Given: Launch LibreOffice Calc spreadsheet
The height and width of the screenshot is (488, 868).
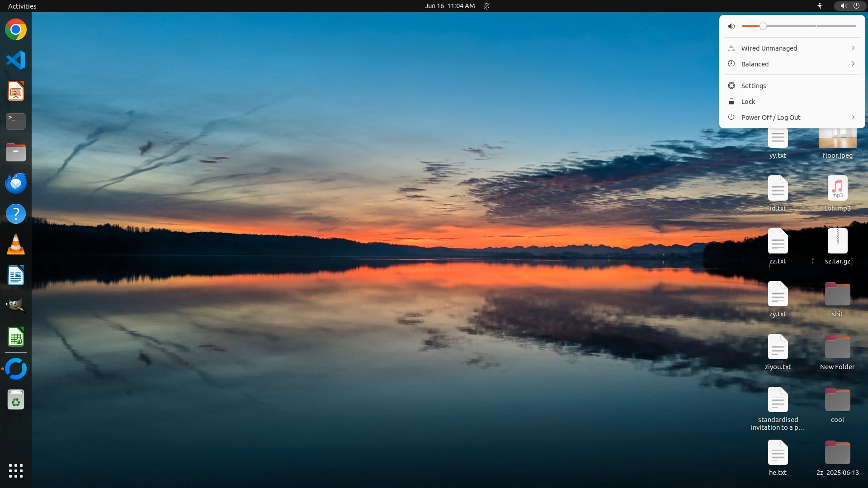Looking at the screenshot, I should point(16,337).
